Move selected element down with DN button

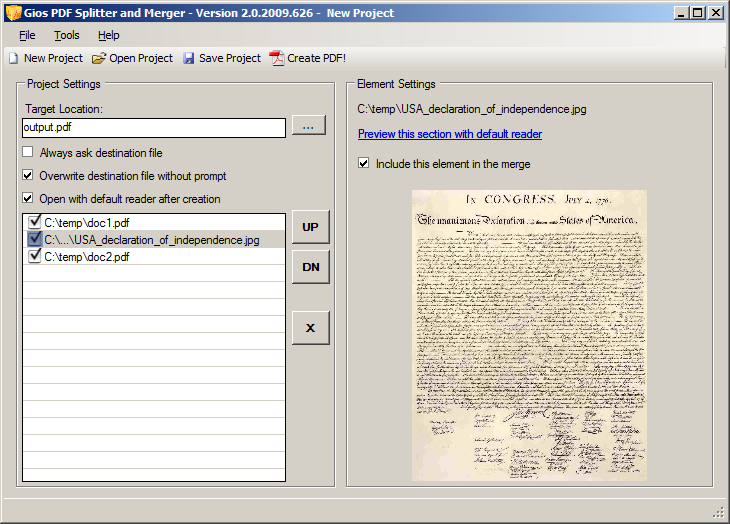(311, 267)
